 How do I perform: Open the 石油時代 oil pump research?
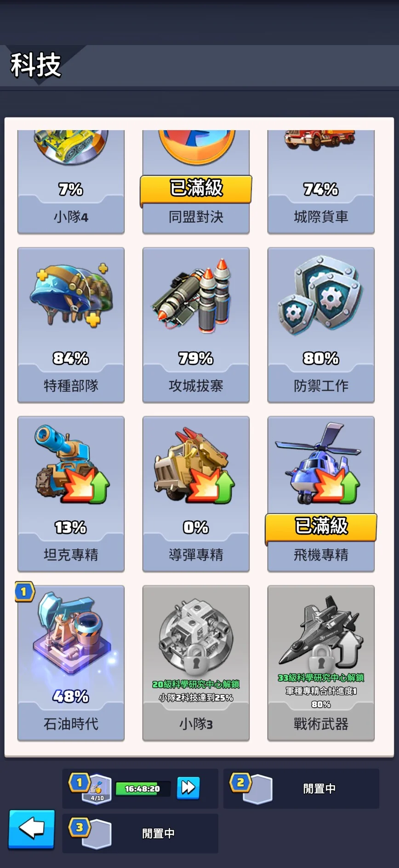click(x=71, y=663)
